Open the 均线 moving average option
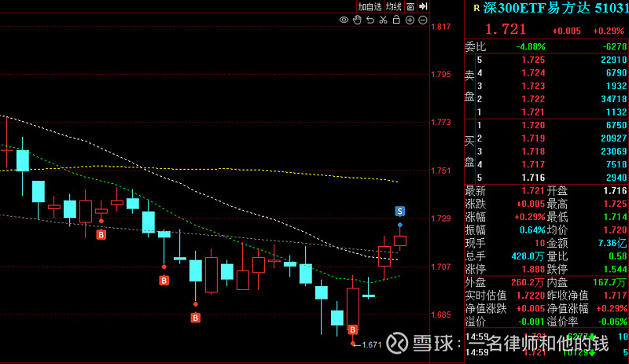Image resolution: width=629 pixels, height=364 pixels. pyautogui.click(x=394, y=7)
